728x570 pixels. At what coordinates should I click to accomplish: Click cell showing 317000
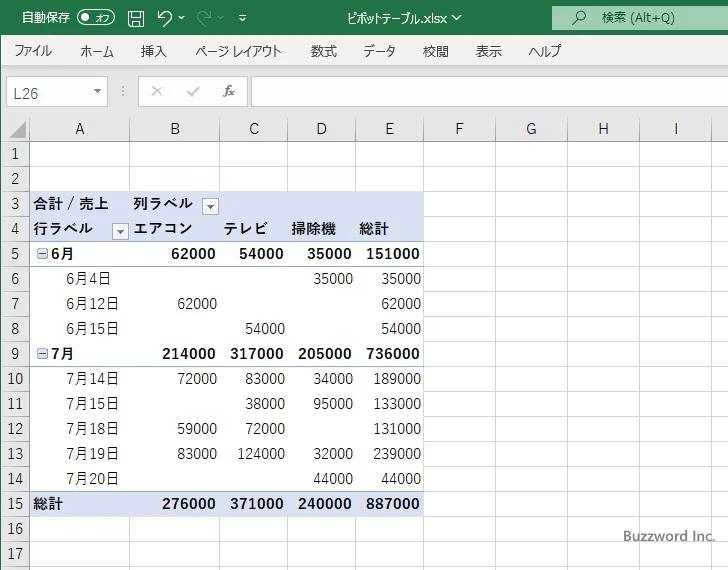(254, 354)
